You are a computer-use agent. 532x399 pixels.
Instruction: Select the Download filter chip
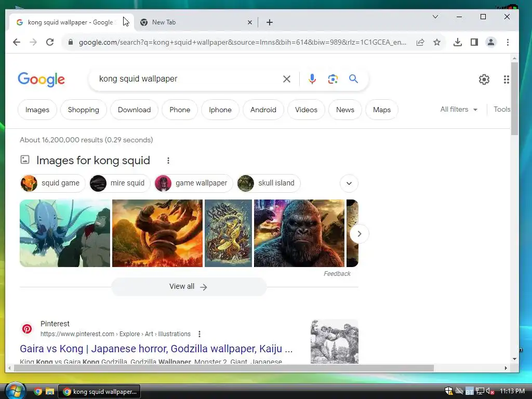click(x=134, y=110)
